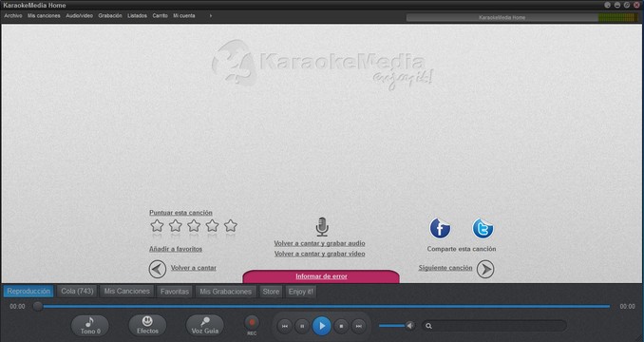Viewport: 644px width, 342px height.
Task: Stop the current song playback
Action: [x=341, y=326]
